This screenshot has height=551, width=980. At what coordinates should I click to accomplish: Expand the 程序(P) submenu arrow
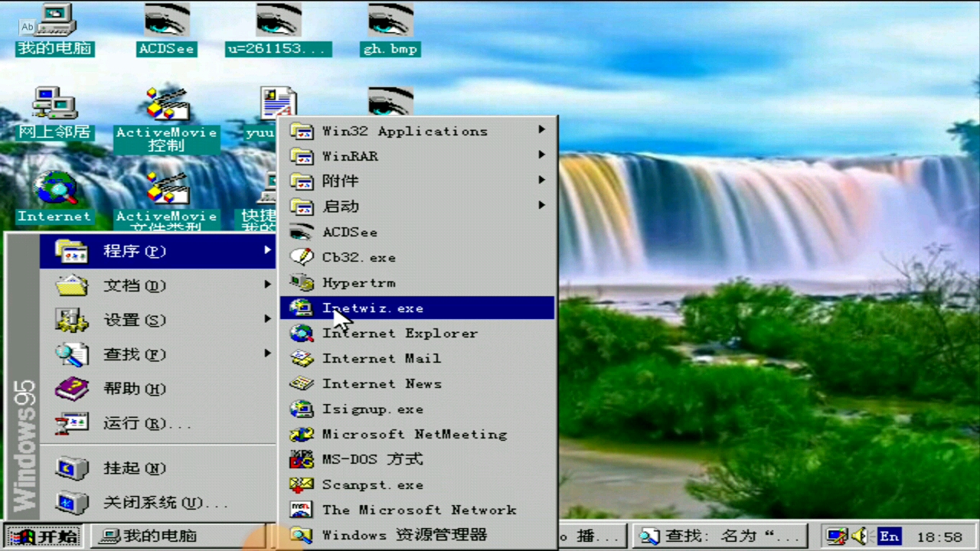[x=267, y=250]
